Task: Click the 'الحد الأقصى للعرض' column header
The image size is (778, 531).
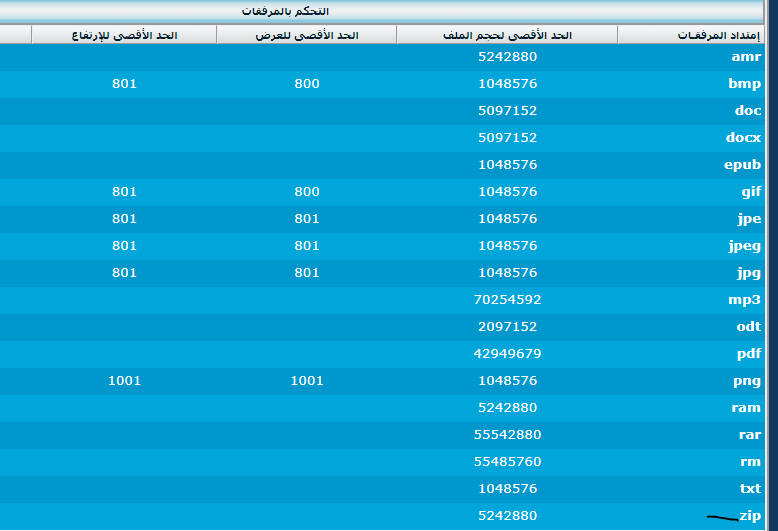Action: point(306,35)
